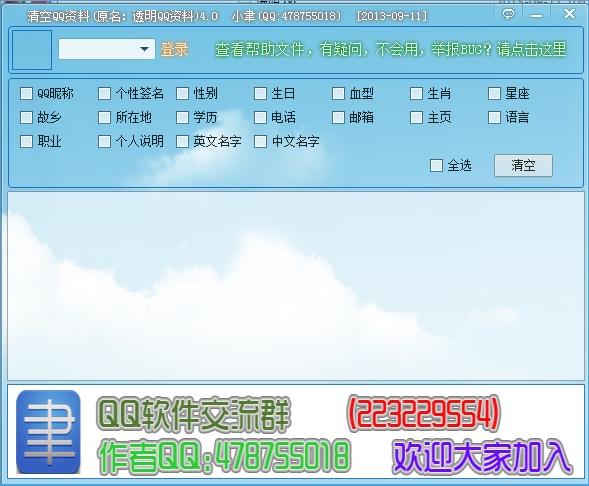Toggle the 所在地 checkbox

pos(104,118)
